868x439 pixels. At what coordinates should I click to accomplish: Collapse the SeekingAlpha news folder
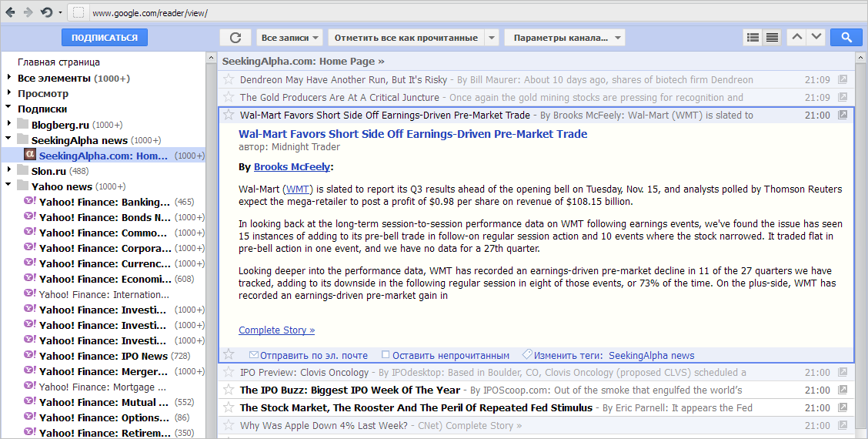[x=9, y=138]
